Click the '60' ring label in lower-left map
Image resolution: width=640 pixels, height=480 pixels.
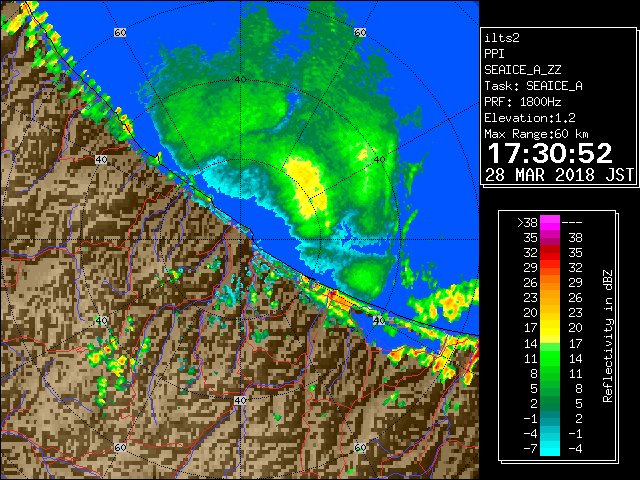[120, 448]
